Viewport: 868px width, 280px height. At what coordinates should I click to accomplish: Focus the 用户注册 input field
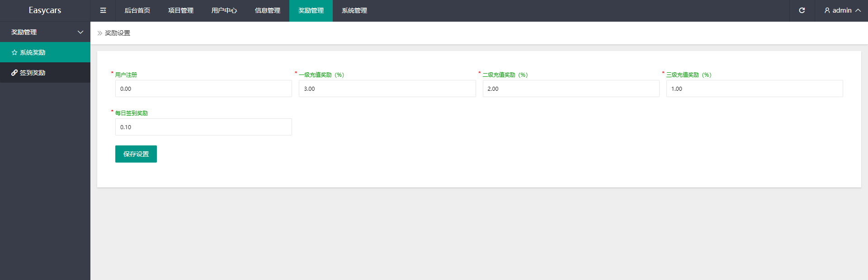point(203,89)
